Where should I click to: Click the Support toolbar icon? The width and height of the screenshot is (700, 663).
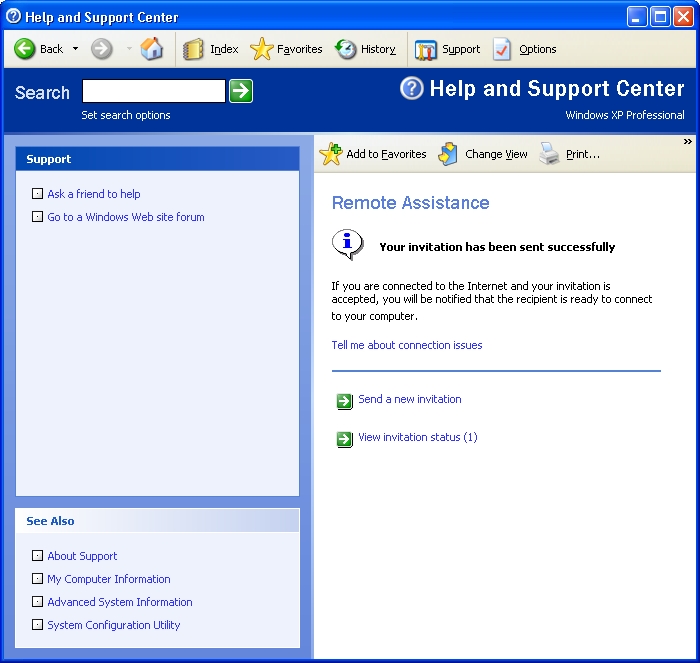425,50
